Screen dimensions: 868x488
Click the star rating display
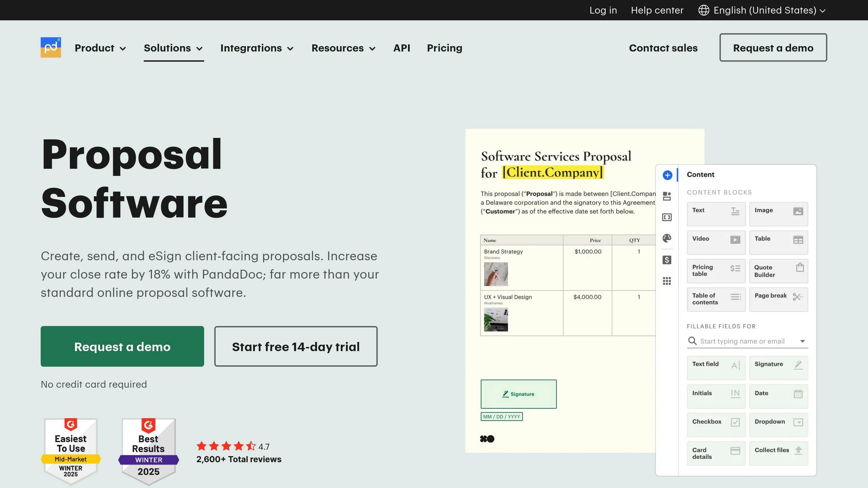click(226, 446)
